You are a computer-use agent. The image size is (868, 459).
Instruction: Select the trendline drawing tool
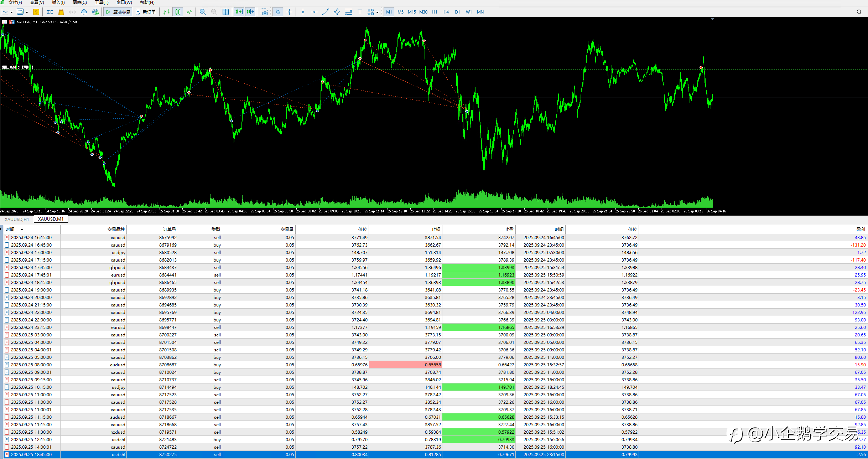pyautogui.click(x=326, y=12)
